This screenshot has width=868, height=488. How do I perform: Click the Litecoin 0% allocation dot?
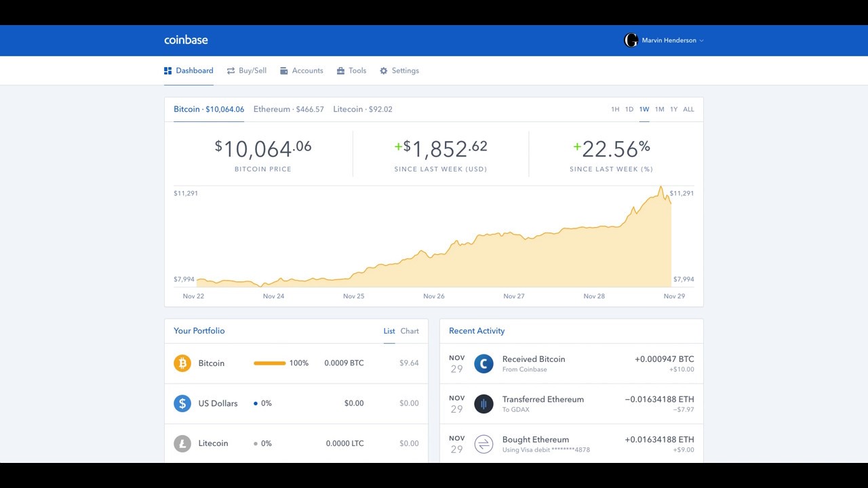256,443
